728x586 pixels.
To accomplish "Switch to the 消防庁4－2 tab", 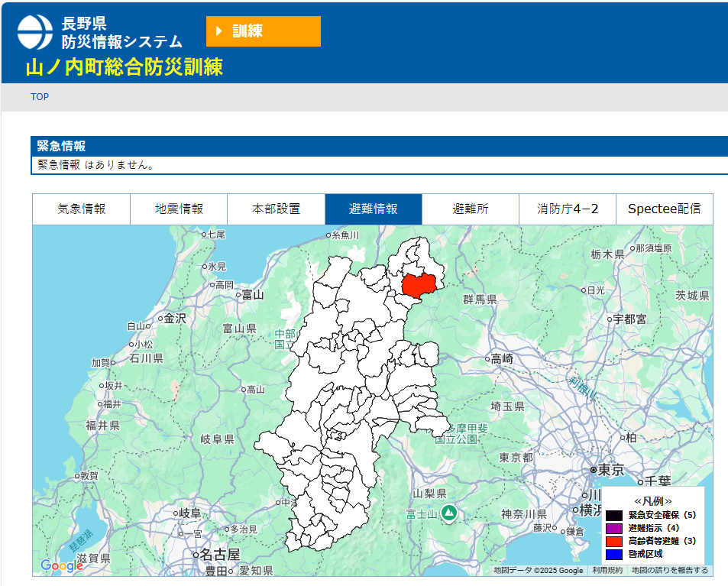I will pyautogui.click(x=567, y=209).
